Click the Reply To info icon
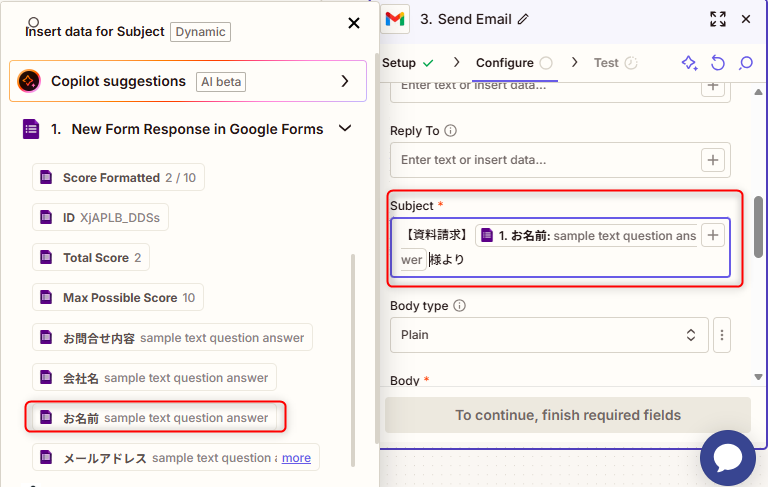This screenshot has width=768, height=487. tap(450, 131)
